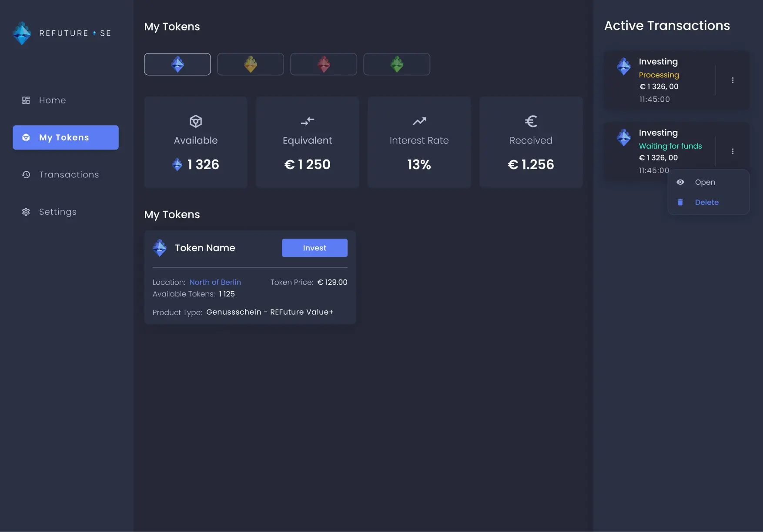The image size is (763, 532).
Task: Select the blue token filter
Action: pos(177,64)
